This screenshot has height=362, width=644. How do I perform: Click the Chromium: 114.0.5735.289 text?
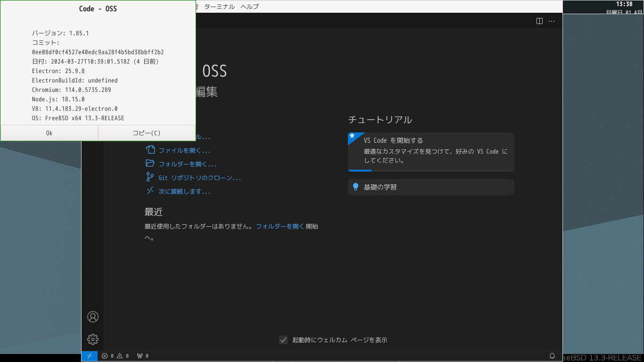pyautogui.click(x=72, y=90)
